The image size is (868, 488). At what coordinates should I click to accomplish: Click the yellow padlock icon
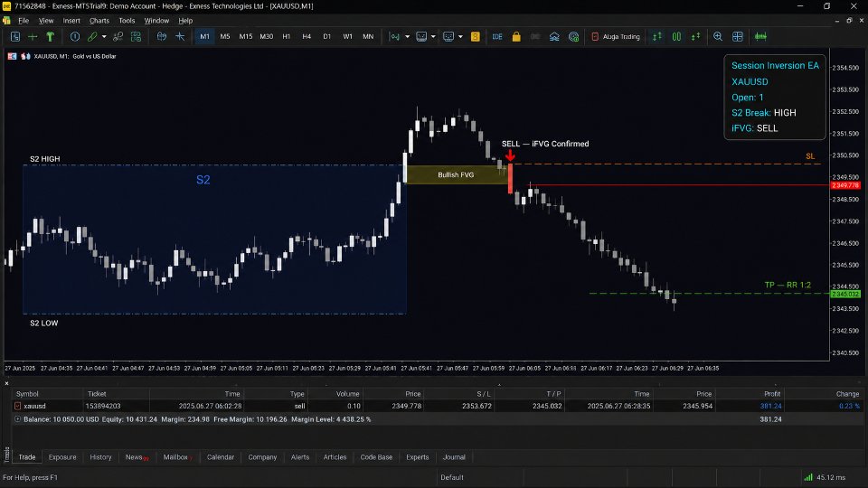coord(516,36)
